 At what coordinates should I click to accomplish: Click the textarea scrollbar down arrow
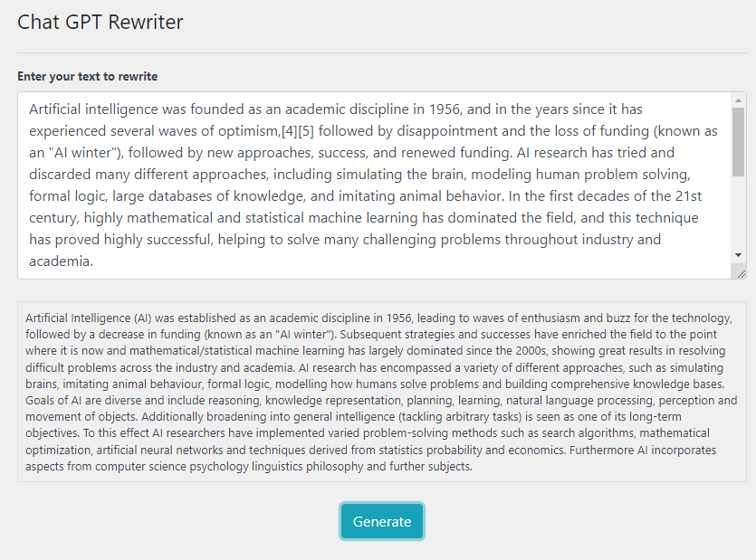pyautogui.click(x=739, y=256)
